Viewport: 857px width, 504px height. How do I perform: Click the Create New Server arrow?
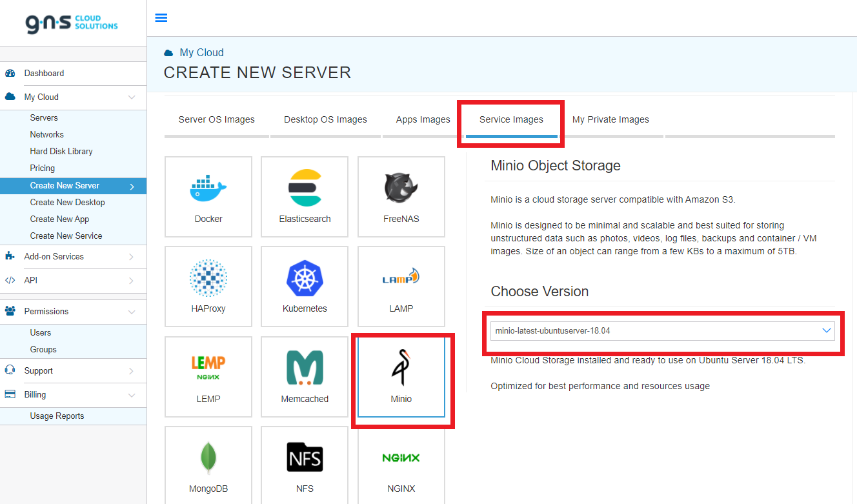pyautogui.click(x=132, y=186)
